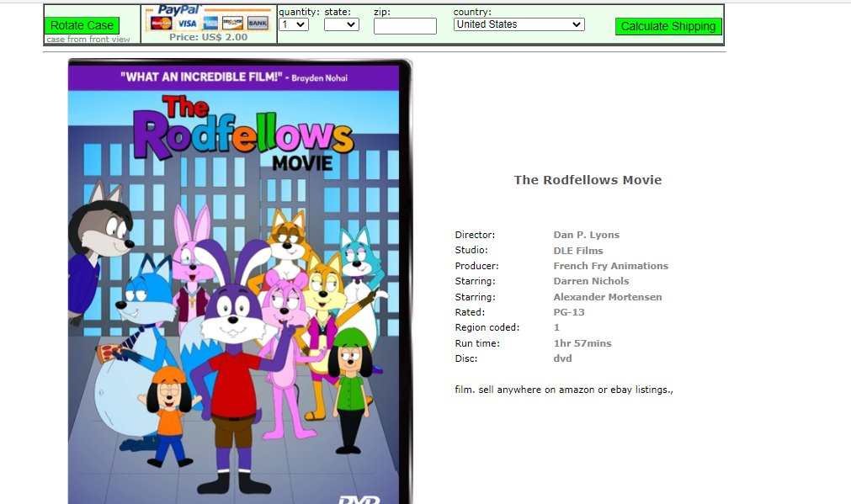Click the "Run time:" label
Image resolution: width=851 pixels, height=504 pixels.
coord(477,343)
